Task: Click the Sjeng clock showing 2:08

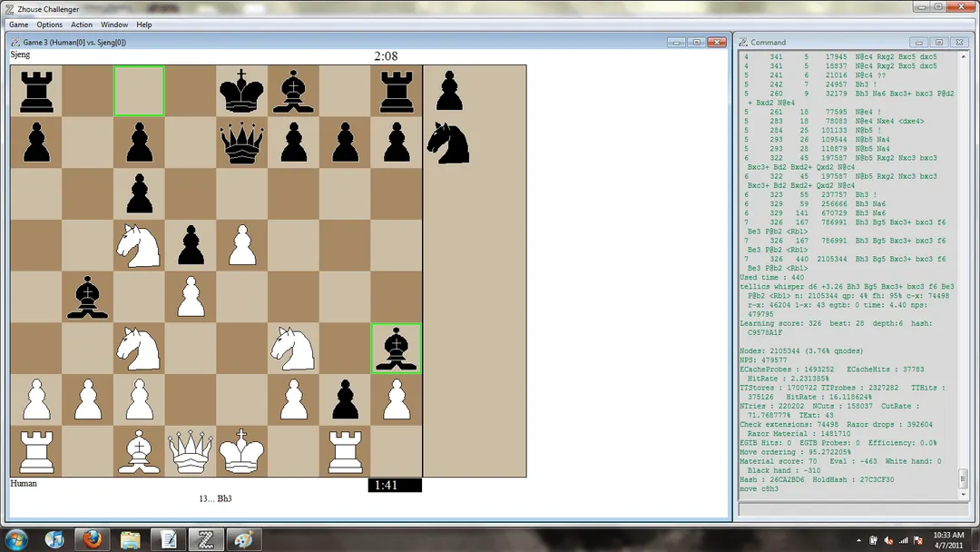Action: click(386, 56)
